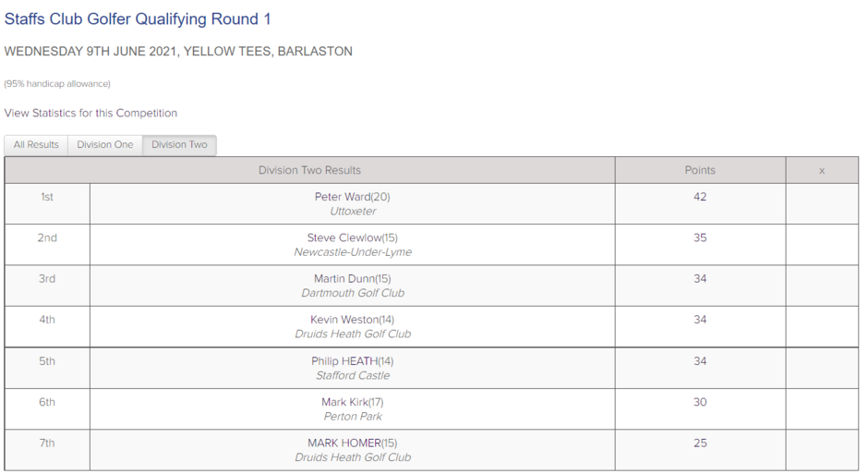This screenshot has width=868, height=474.
Task: Click Perton Park club name
Action: [353, 417]
